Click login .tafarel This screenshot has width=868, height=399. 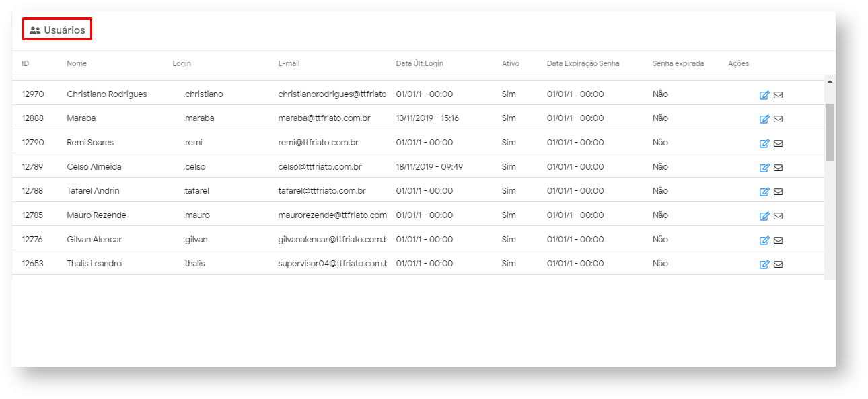pos(196,191)
